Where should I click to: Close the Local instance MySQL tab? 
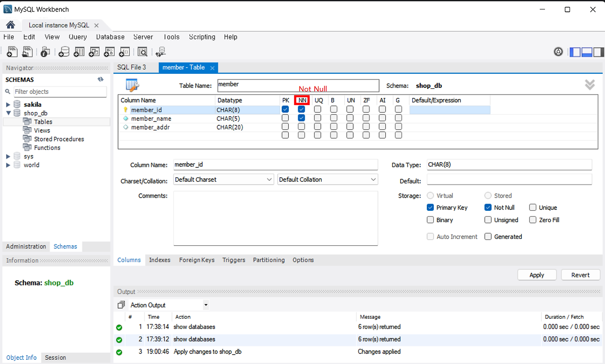(x=96, y=26)
